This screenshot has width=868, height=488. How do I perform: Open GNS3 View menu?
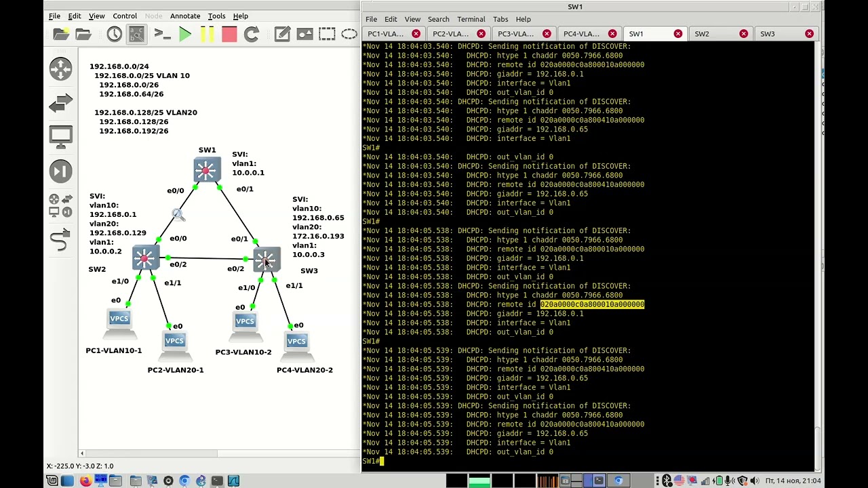pos(96,16)
